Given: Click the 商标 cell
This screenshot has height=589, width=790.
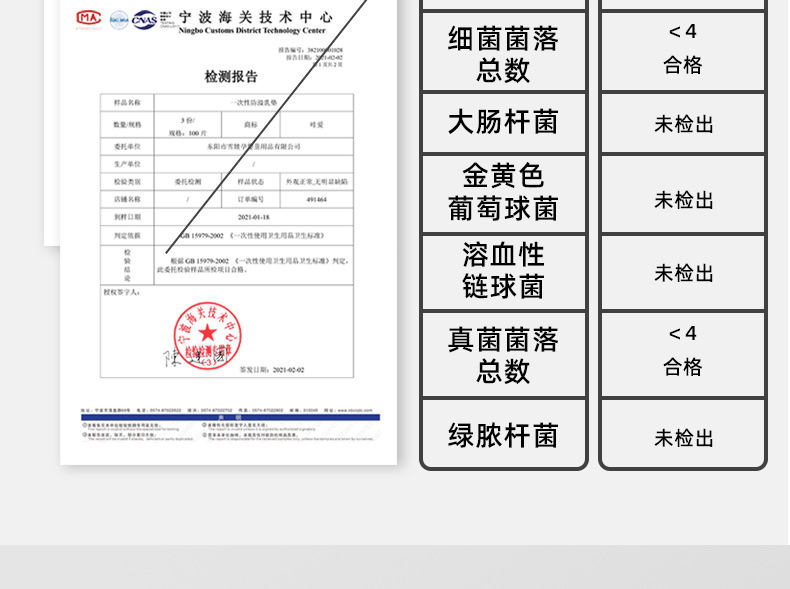Looking at the screenshot, I should click(x=251, y=124).
